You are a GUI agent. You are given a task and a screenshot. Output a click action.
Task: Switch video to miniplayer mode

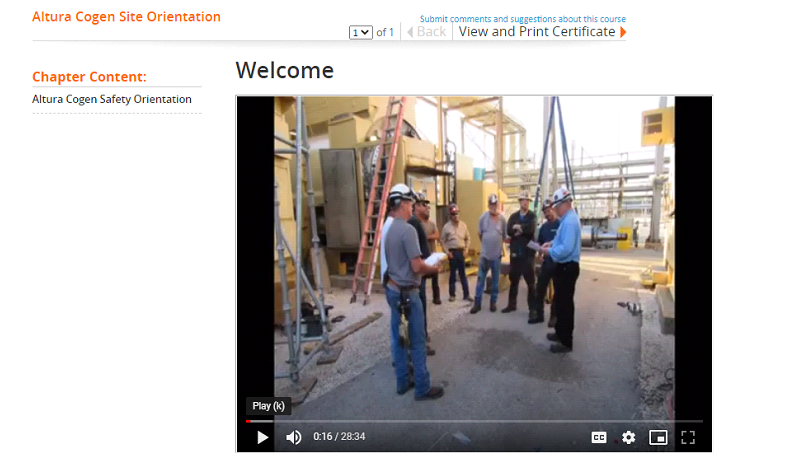[658, 437]
